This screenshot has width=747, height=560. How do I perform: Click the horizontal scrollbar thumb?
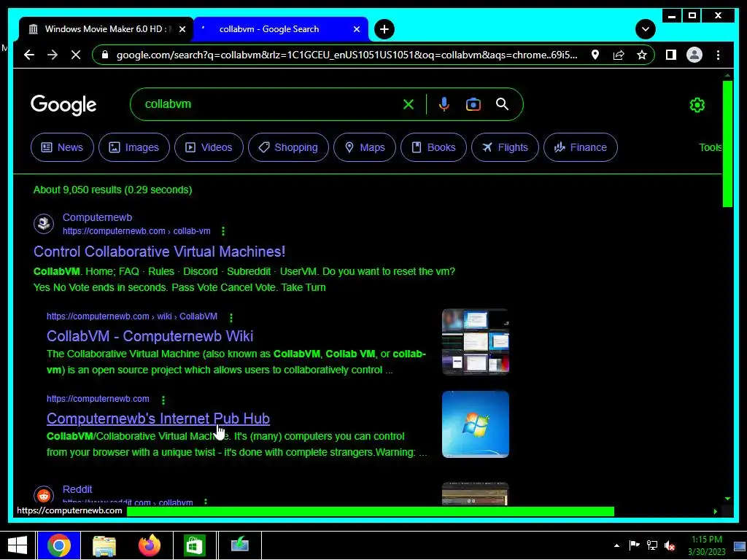[371, 511]
